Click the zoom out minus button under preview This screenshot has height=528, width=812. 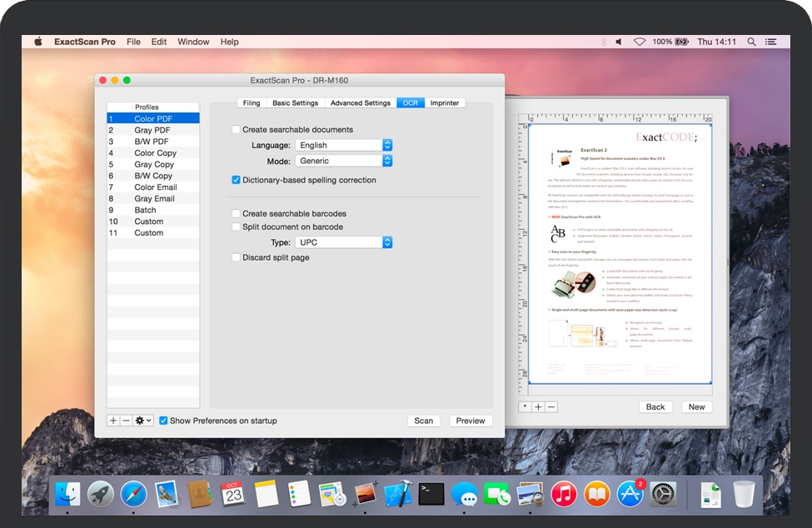550,407
